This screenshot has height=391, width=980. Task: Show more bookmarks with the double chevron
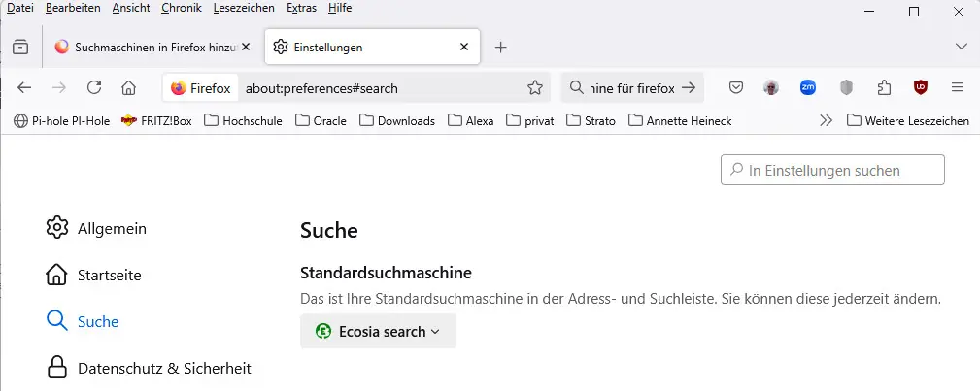[x=827, y=120]
